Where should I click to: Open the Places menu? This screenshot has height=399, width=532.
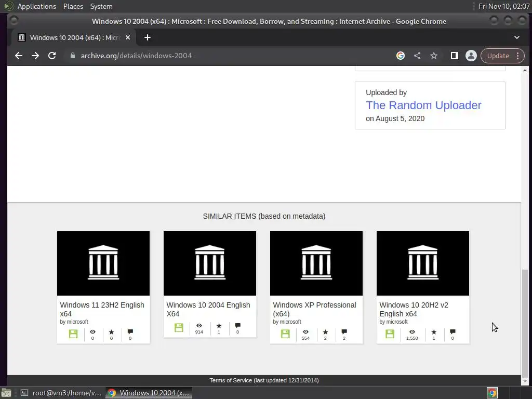click(x=73, y=6)
